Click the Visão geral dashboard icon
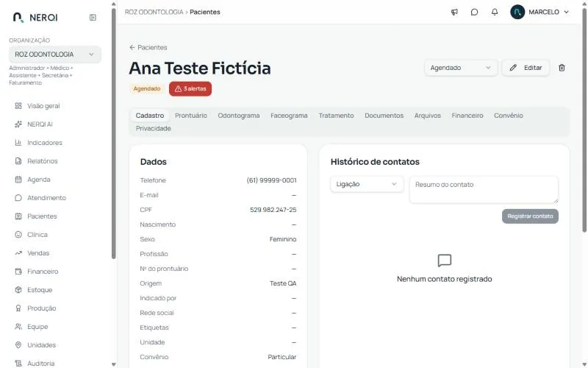 pyautogui.click(x=18, y=106)
